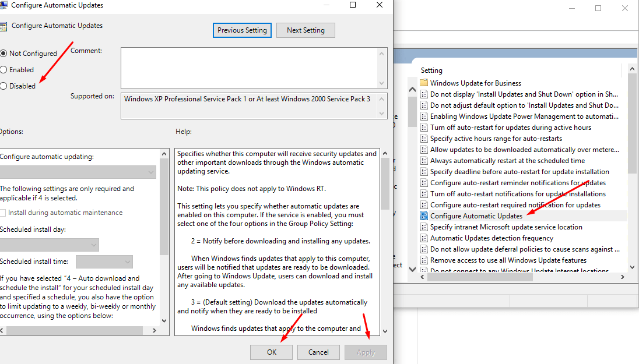Click the Windows Update for Business folder icon
639x364 pixels.
(x=424, y=83)
